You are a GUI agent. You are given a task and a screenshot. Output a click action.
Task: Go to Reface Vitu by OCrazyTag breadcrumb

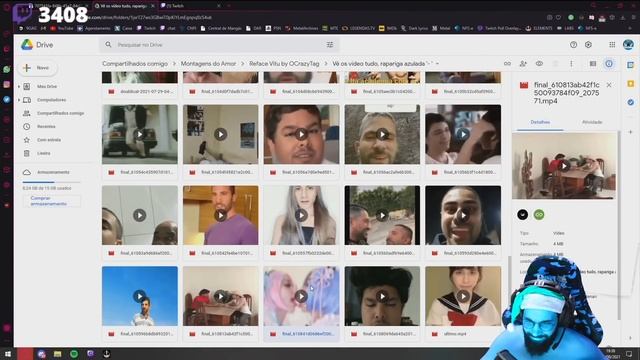(284, 64)
